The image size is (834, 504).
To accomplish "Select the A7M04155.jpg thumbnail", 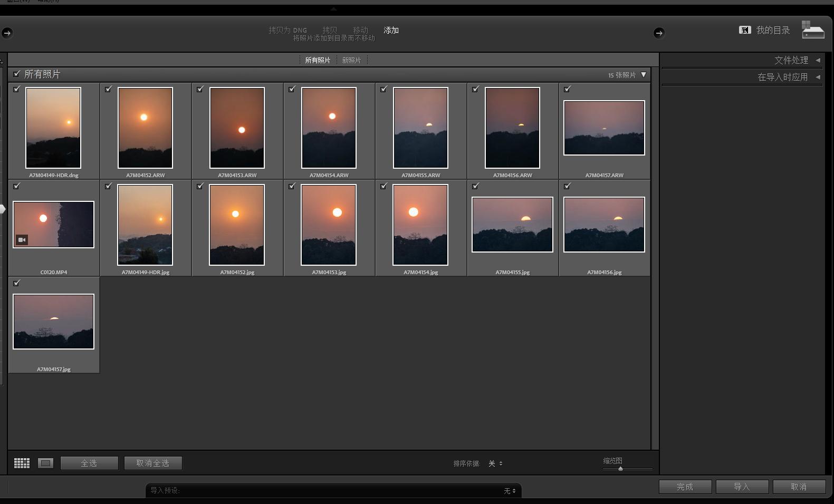I will click(x=512, y=225).
